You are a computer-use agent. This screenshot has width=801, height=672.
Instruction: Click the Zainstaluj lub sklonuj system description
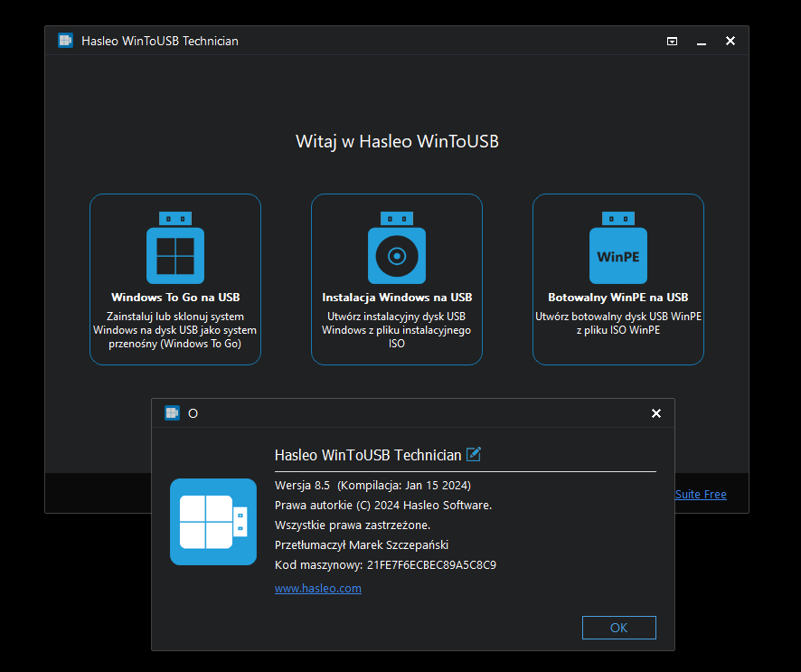pyautogui.click(x=175, y=330)
